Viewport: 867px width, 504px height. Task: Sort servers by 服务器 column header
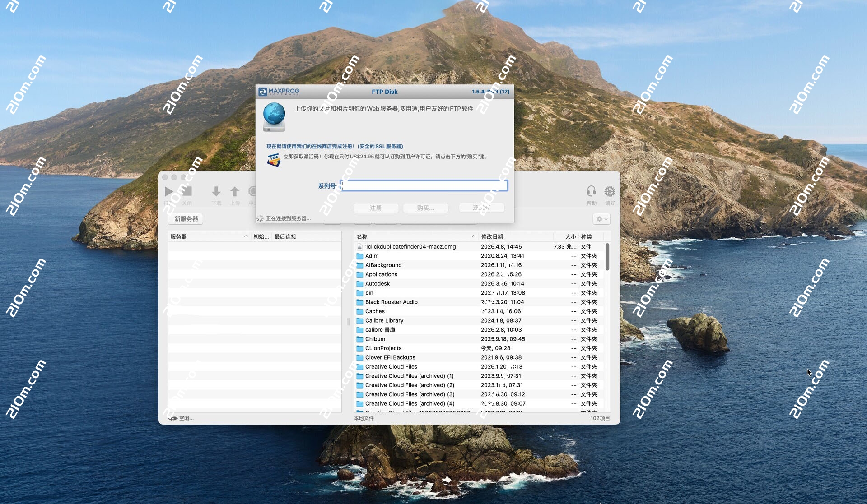[209, 236]
